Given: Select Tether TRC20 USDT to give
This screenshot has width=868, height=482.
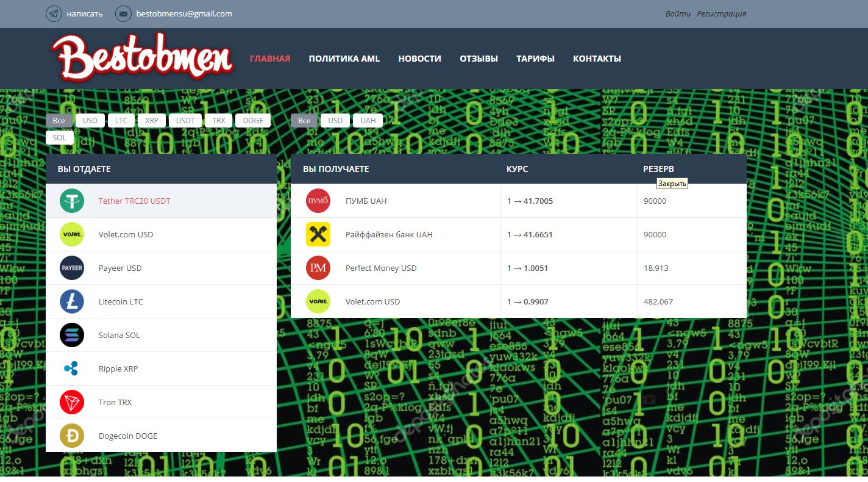Looking at the screenshot, I should [x=161, y=201].
